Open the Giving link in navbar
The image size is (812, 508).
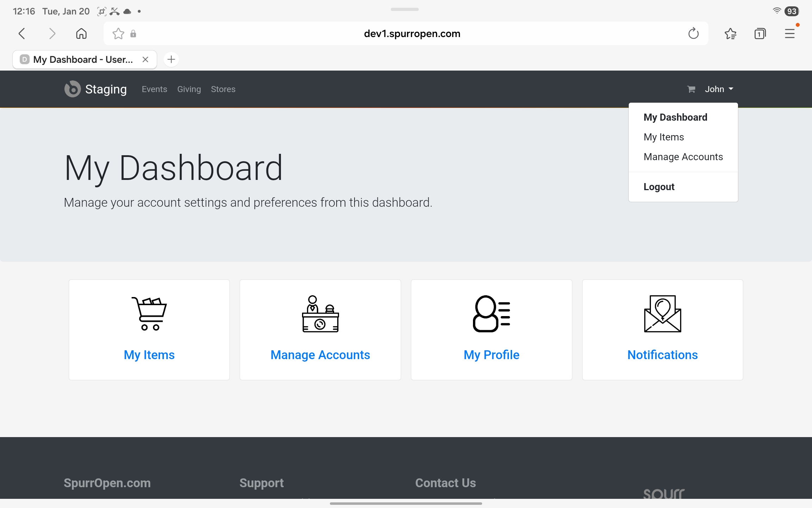189,89
